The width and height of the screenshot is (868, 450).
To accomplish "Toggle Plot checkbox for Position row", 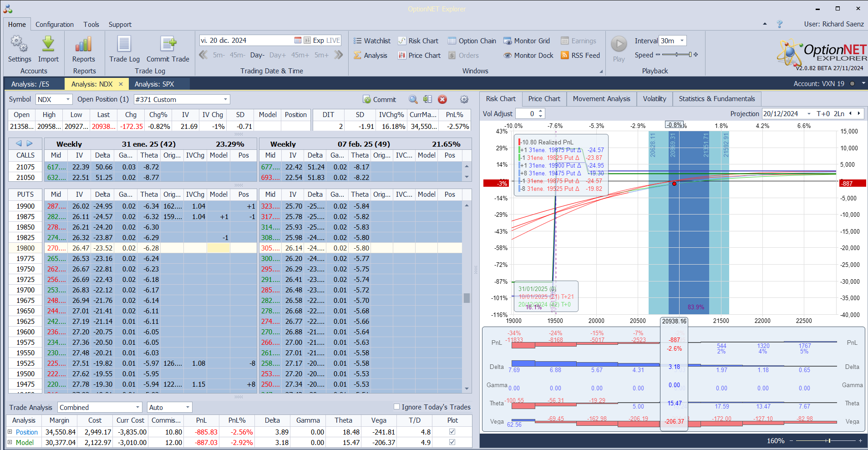I will 452,431.
